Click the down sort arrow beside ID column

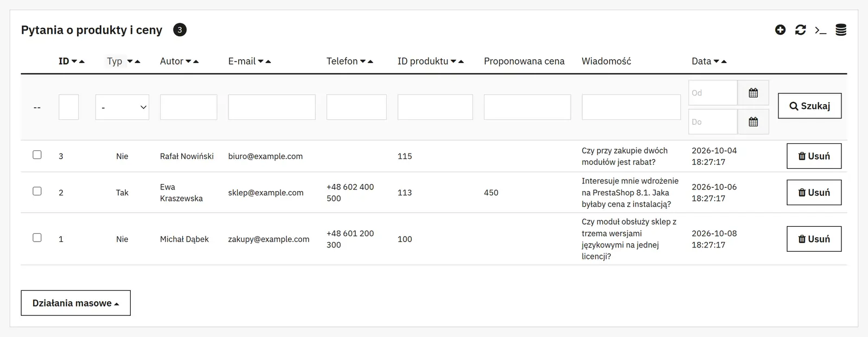(x=74, y=62)
